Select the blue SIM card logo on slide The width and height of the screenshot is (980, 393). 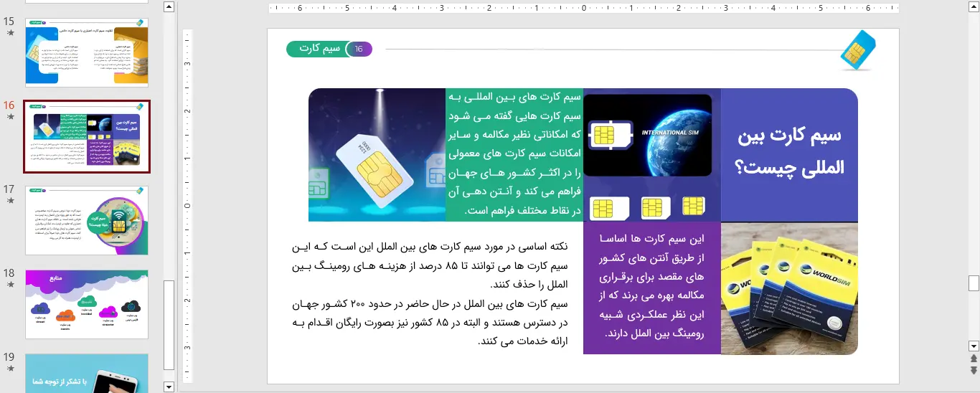pos(857,50)
